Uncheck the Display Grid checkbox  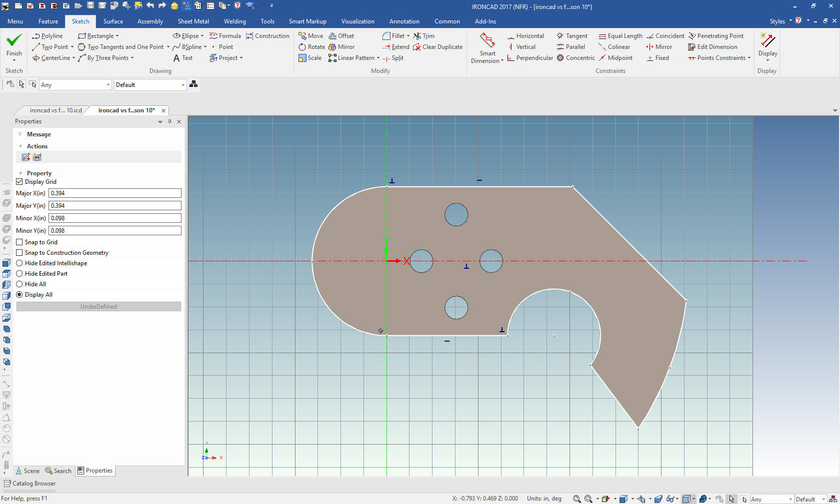pos(19,182)
